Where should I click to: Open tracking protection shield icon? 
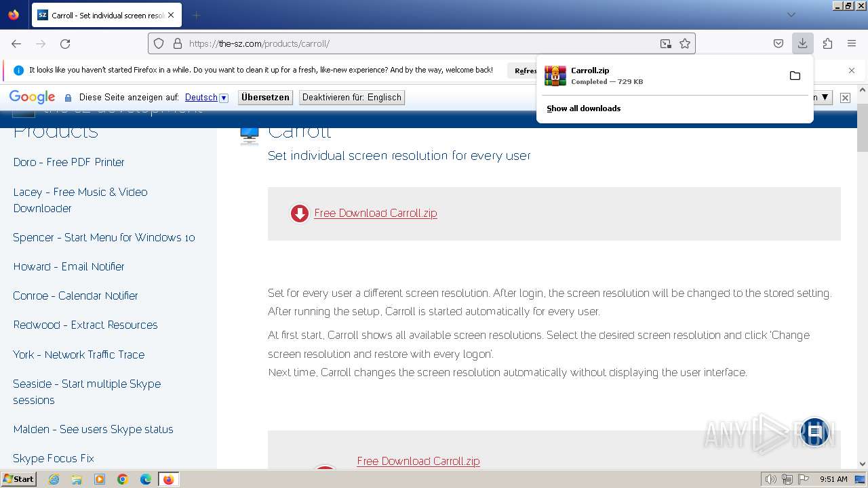point(159,43)
